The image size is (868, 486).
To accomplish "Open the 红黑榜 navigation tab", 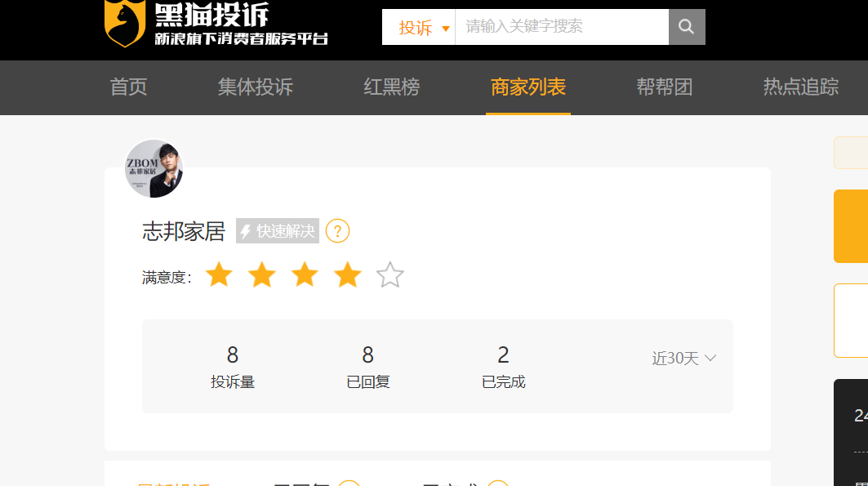I will click(x=391, y=87).
